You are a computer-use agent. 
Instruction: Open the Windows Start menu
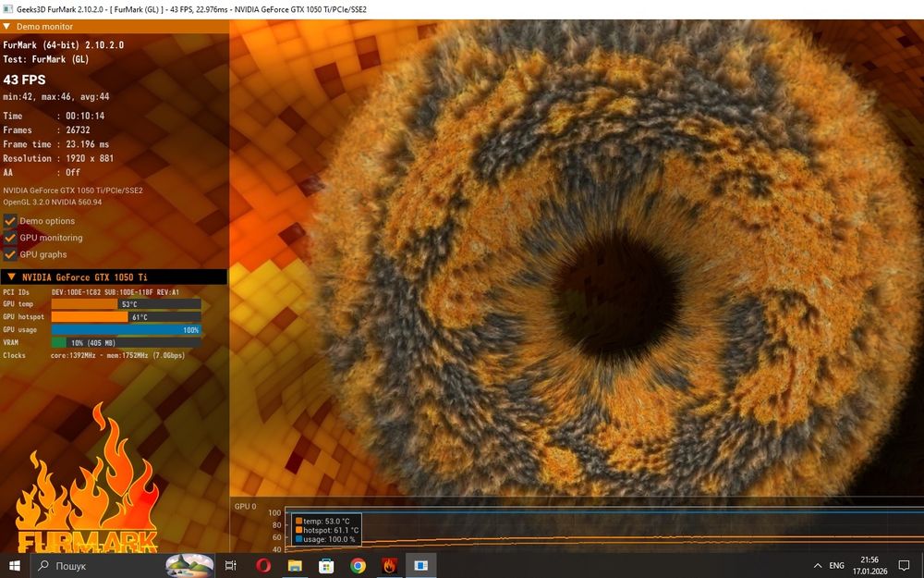14,566
